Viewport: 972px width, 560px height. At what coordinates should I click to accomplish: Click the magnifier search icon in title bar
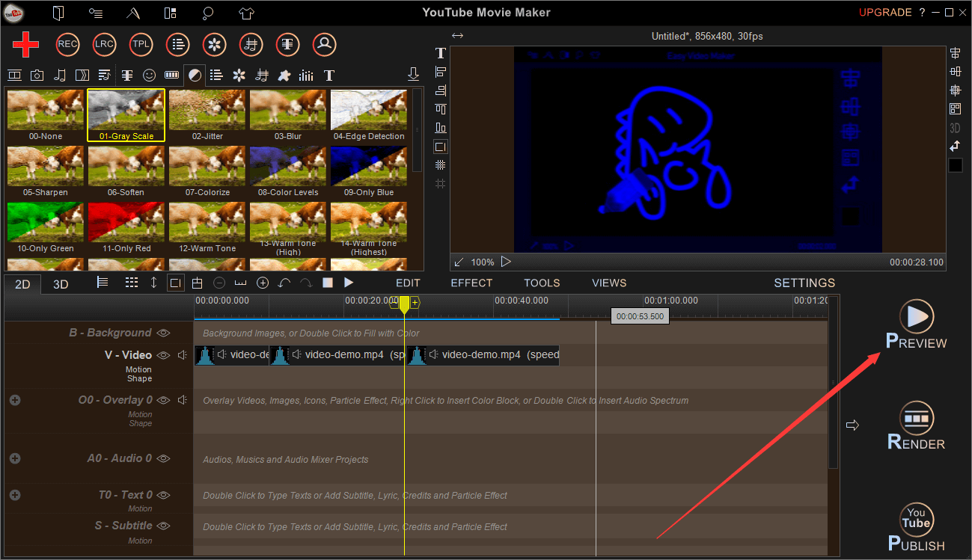209,13
